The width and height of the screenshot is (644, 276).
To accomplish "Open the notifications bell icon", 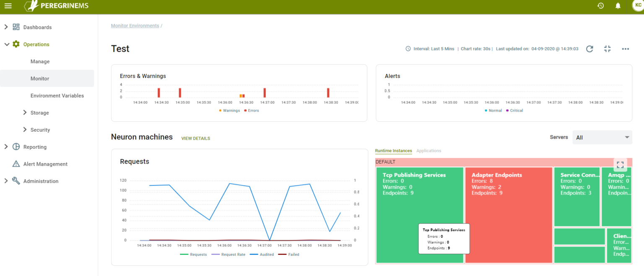I will (x=617, y=5).
